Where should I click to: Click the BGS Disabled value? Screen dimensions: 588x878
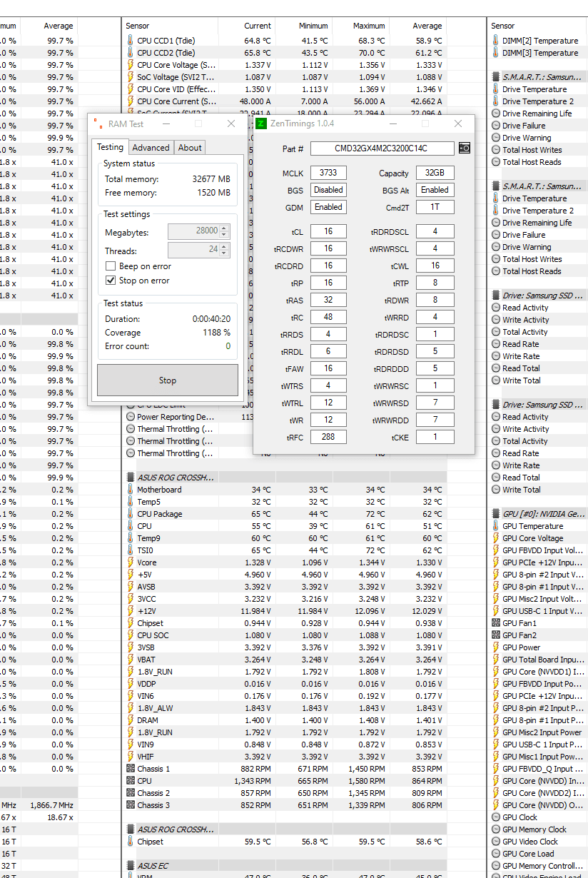pyautogui.click(x=328, y=190)
